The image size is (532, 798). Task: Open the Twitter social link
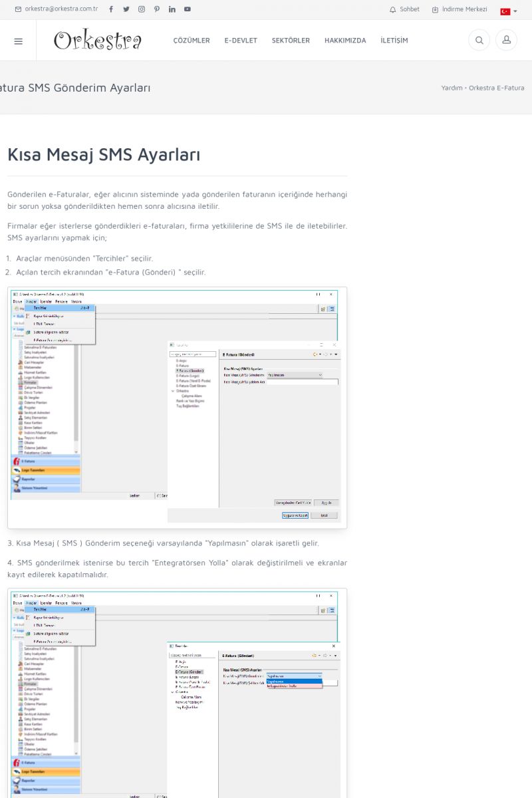(126, 9)
